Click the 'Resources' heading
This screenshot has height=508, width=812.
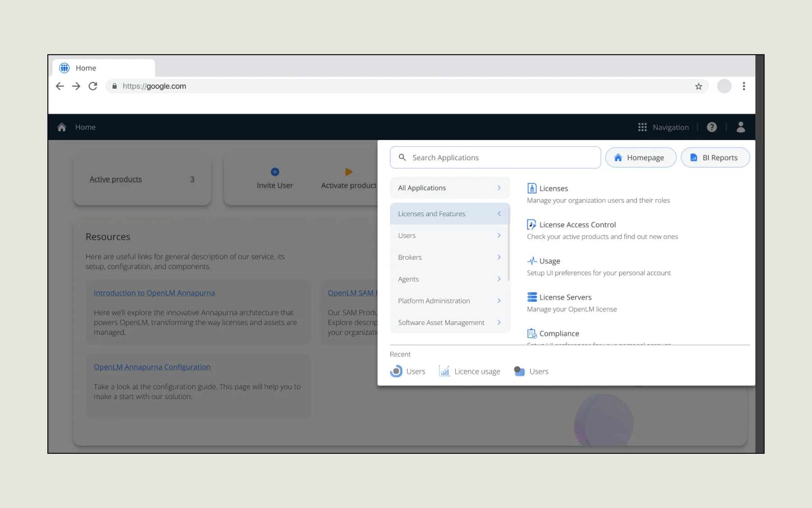[x=108, y=237]
